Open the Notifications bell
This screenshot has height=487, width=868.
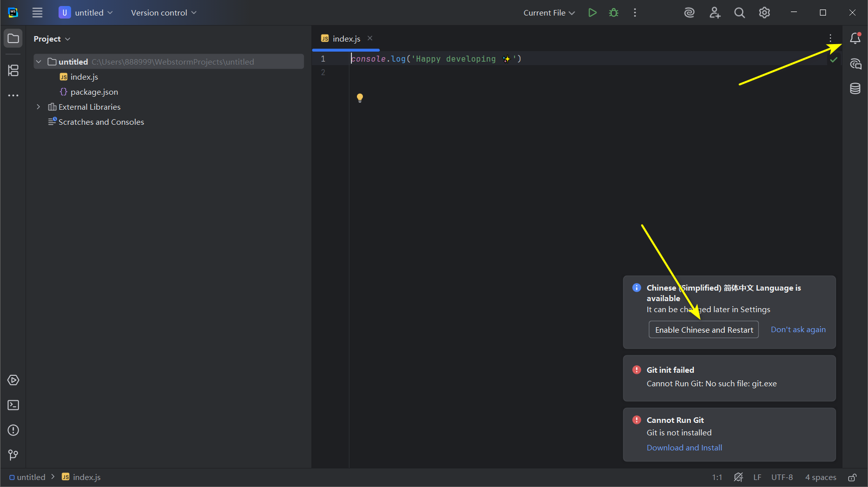pyautogui.click(x=855, y=38)
